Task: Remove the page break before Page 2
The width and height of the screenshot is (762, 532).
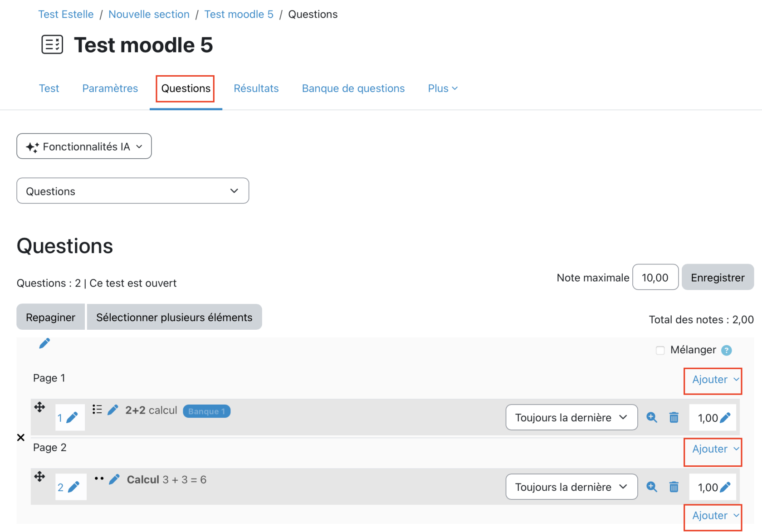Action: pyautogui.click(x=21, y=438)
